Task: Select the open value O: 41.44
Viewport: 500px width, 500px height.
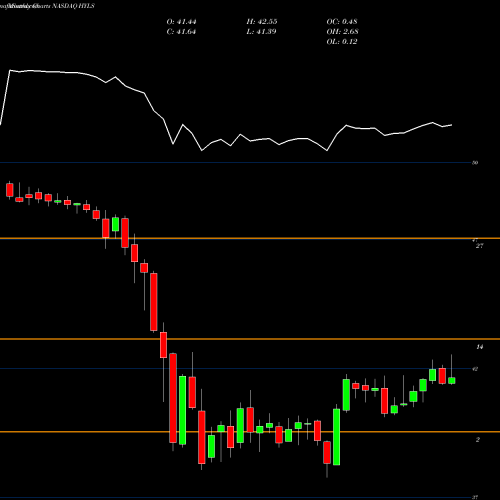Action: point(181,22)
